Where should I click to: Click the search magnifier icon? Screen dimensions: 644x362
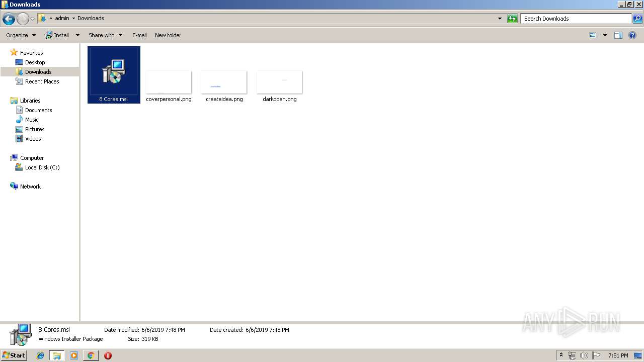tap(637, 19)
